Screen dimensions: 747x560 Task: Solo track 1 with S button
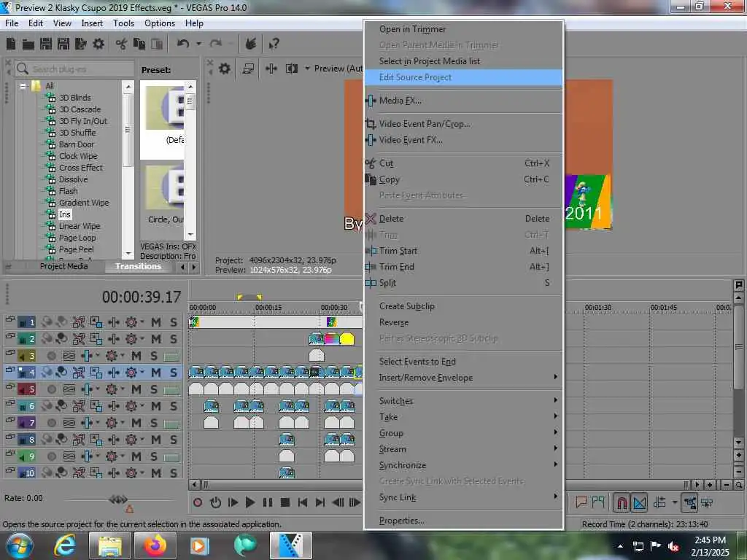(x=174, y=322)
